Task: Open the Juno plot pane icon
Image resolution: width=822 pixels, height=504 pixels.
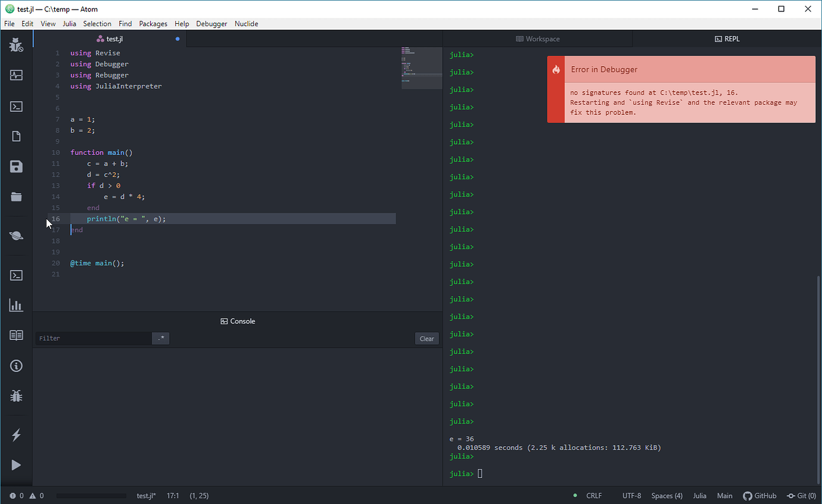Action: pos(16,305)
